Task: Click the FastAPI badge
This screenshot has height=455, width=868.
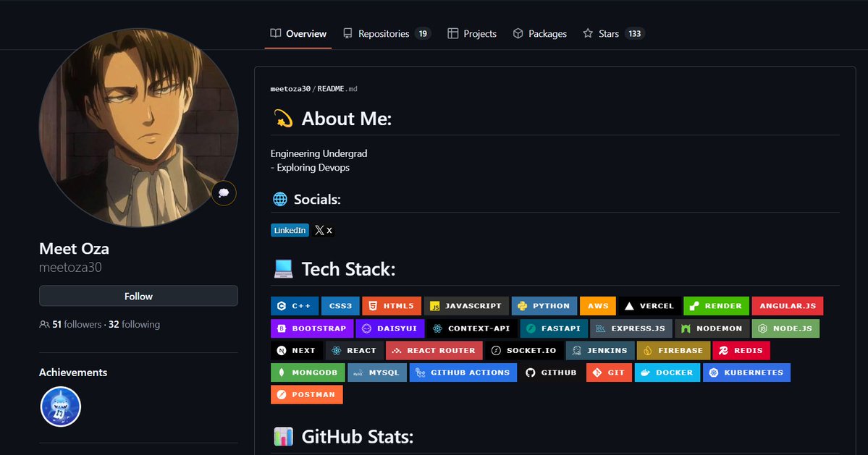Action: tap(554, 328)
